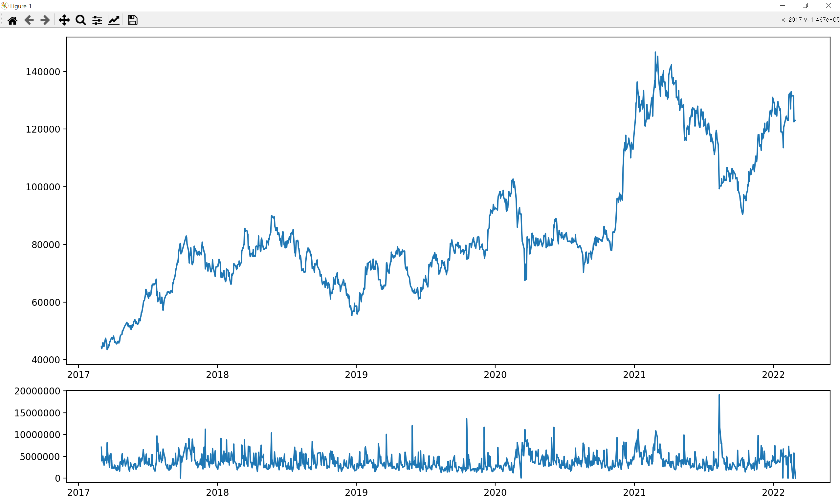Save the figure with floppy icon

(133, 20)
